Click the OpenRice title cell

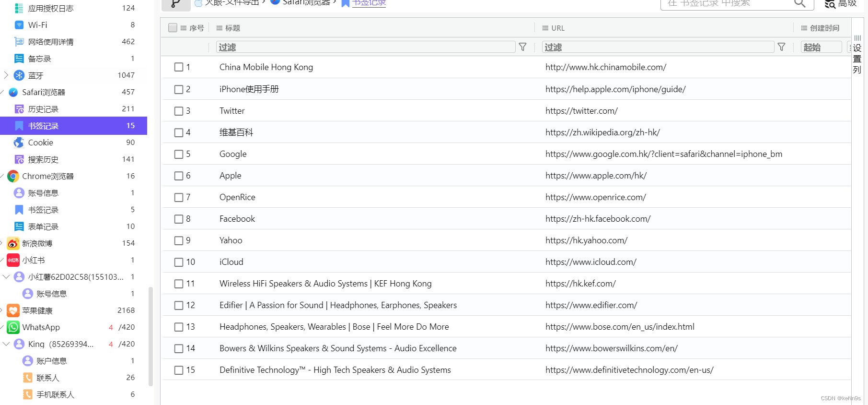pyautogui.click(x=237, y=197)
